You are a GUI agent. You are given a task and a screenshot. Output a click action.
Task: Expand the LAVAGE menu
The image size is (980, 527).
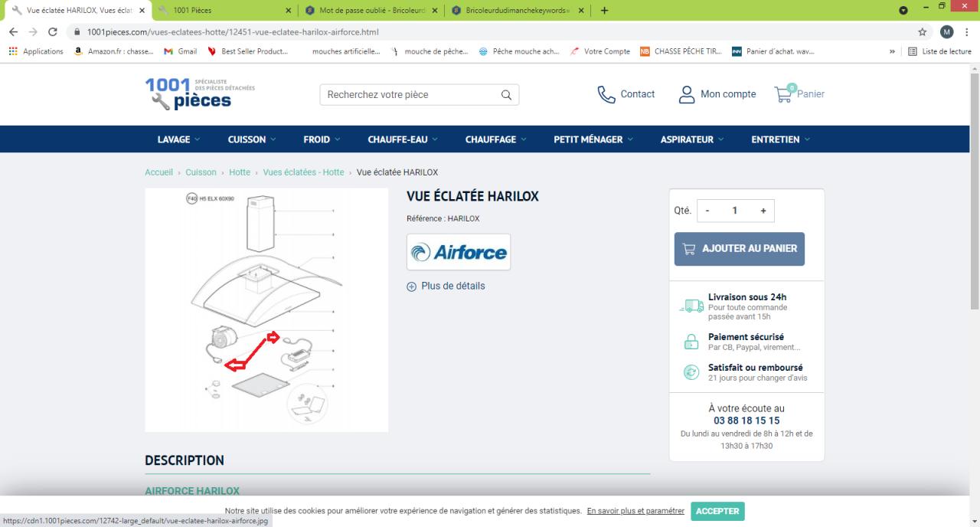coord(178,139)
